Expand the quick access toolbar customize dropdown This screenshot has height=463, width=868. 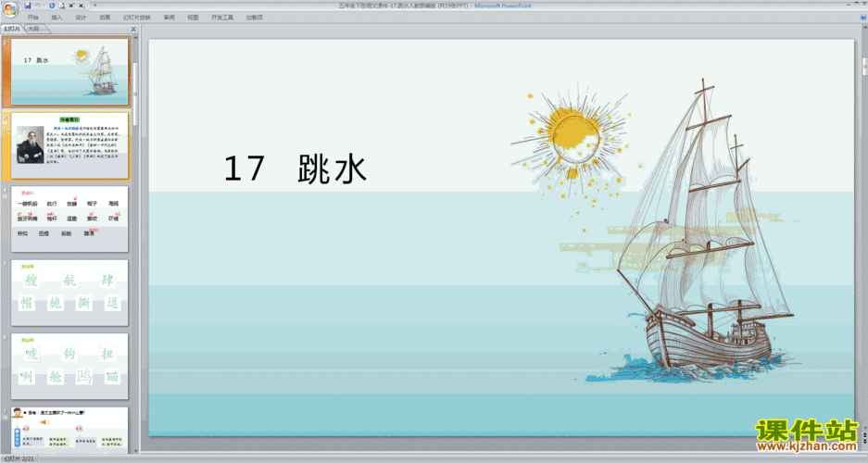(94, 6)
